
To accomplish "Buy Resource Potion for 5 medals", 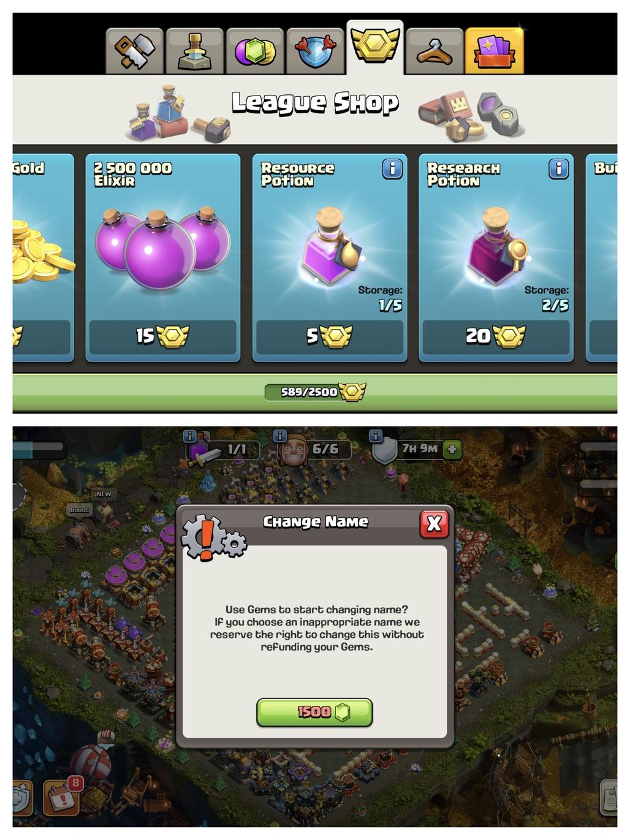I will click(x=329, y=336).
